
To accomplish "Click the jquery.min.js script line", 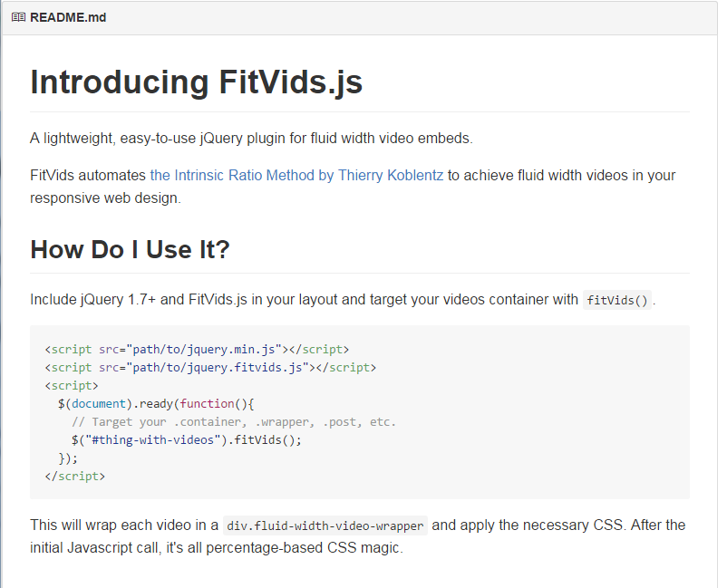I will point(197,350).
